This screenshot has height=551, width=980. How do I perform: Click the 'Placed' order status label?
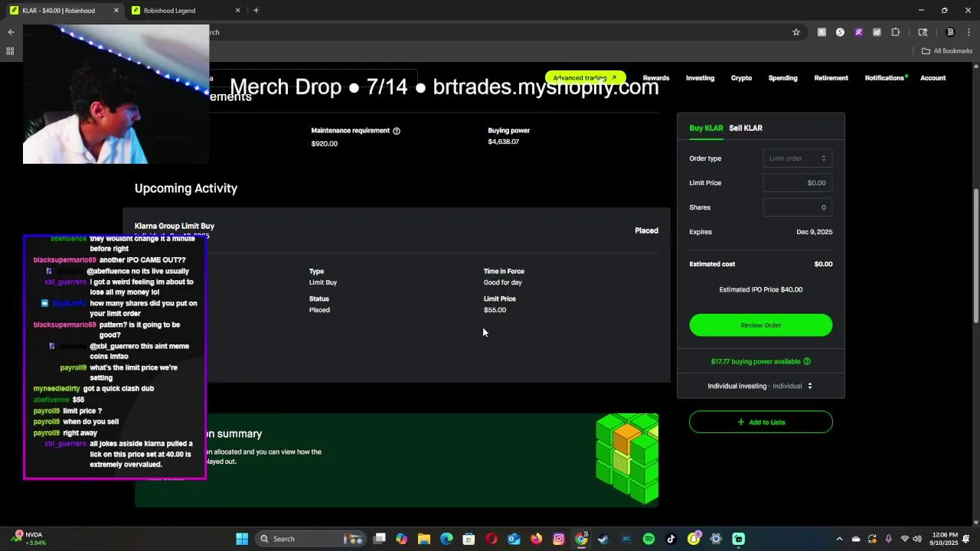[646, 230]
